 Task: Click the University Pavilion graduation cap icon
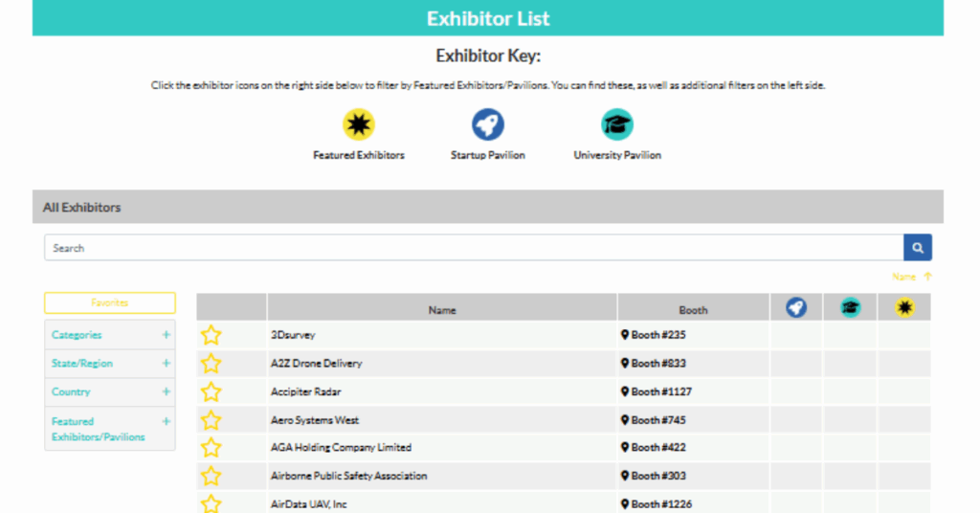617,124
